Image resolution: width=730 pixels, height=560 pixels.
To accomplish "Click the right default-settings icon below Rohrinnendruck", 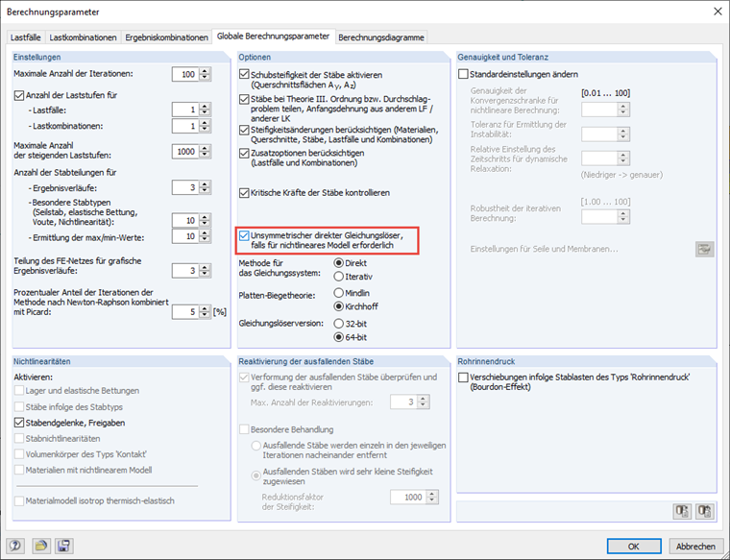I will pos(705,512).
